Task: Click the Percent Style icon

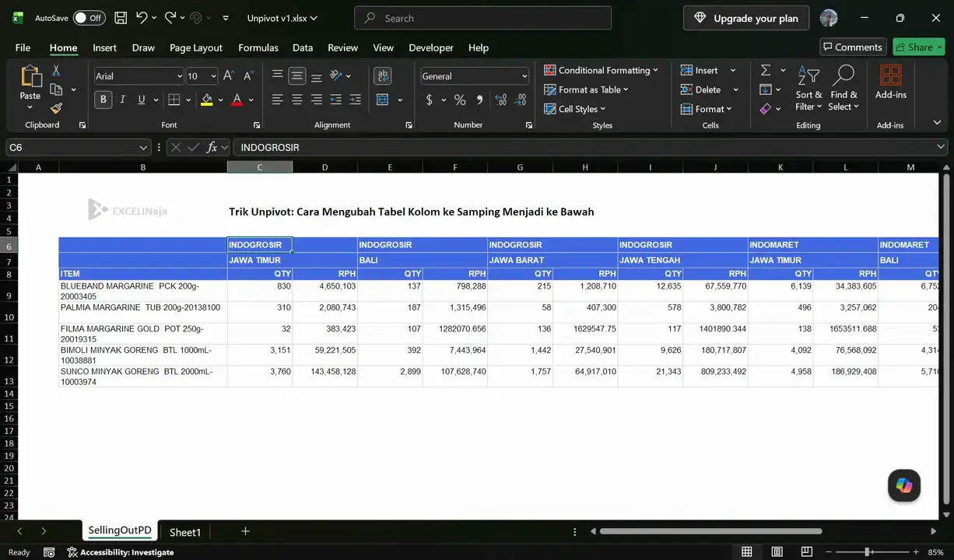Action: coord(460,100)
